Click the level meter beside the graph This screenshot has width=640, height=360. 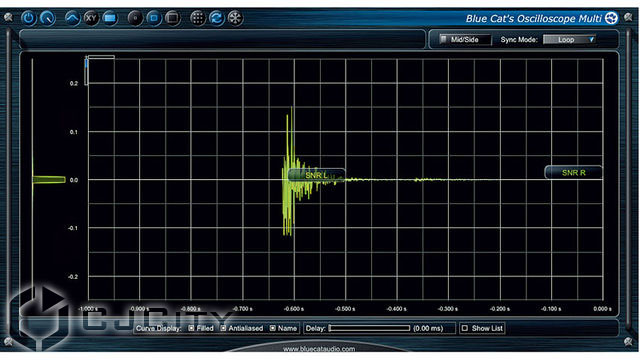point(49,179)
